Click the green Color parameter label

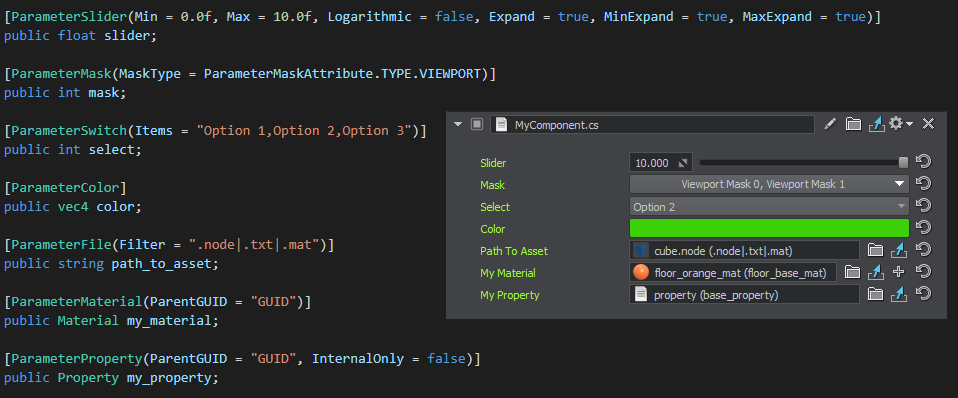(x=492, y=229)
